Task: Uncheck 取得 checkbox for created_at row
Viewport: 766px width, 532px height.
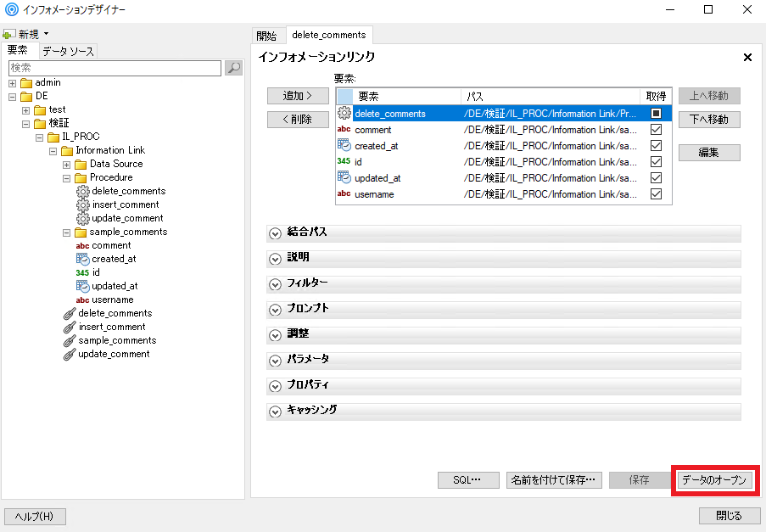Action: click(656, 146)
